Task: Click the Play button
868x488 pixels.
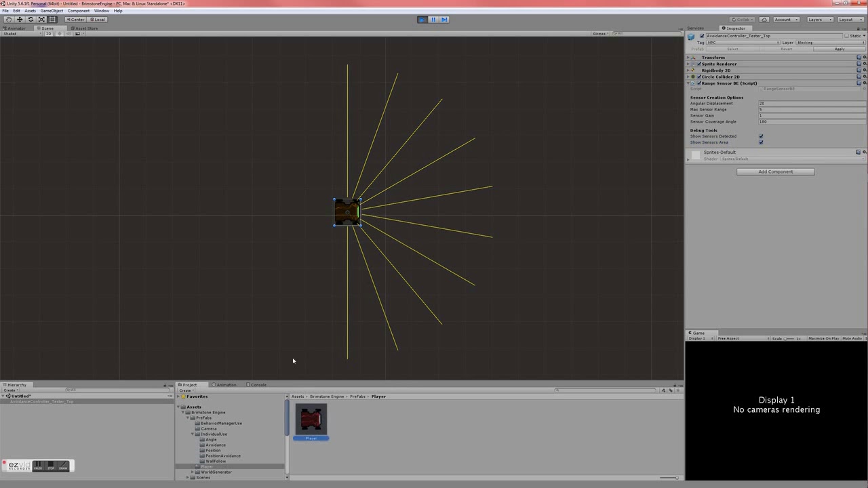Action: tap(422, 20)
